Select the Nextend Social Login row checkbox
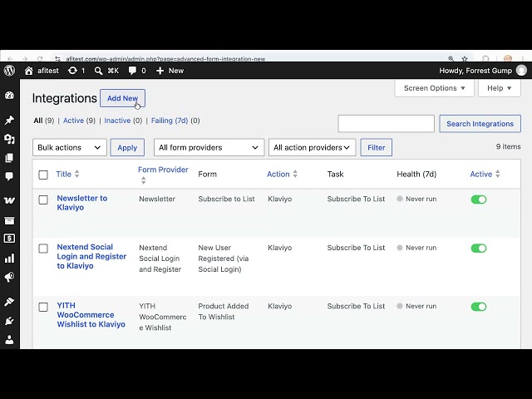This screenshot has height=399, width=532. click(43, 249)
